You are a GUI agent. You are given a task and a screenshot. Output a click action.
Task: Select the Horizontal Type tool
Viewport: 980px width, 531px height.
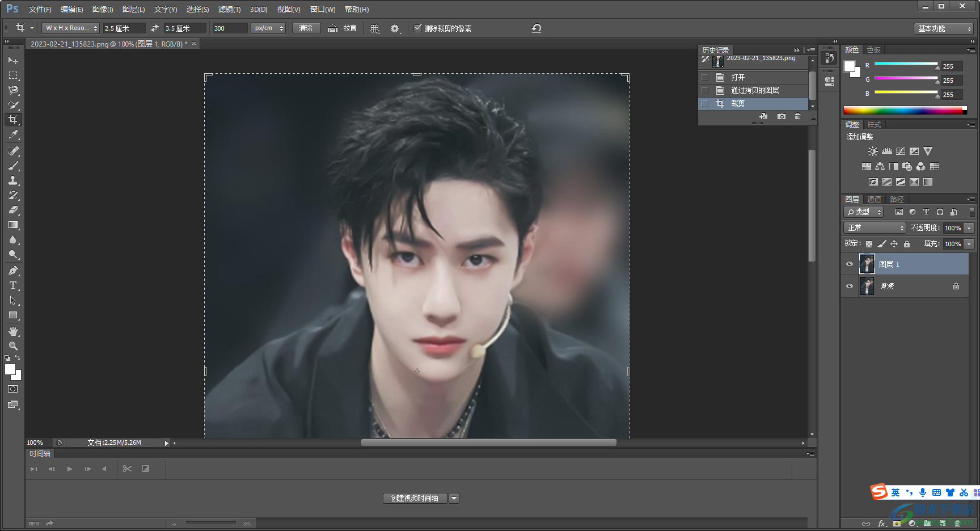(x=13, y=285)
